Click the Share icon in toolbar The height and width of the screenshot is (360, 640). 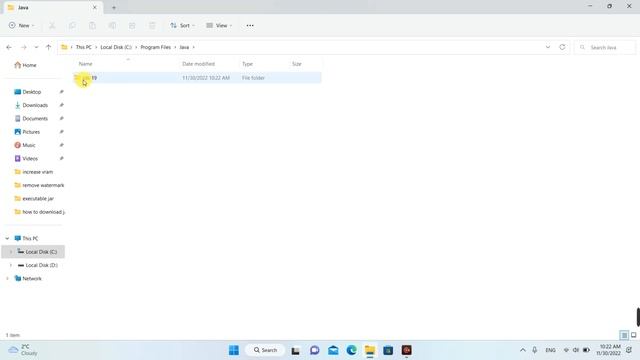click(132, 25)
